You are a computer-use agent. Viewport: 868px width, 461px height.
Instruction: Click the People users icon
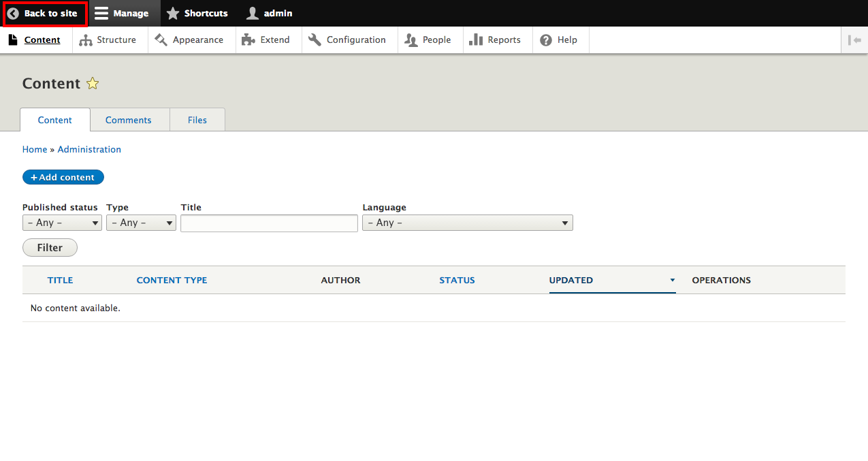tap(411, 40)
